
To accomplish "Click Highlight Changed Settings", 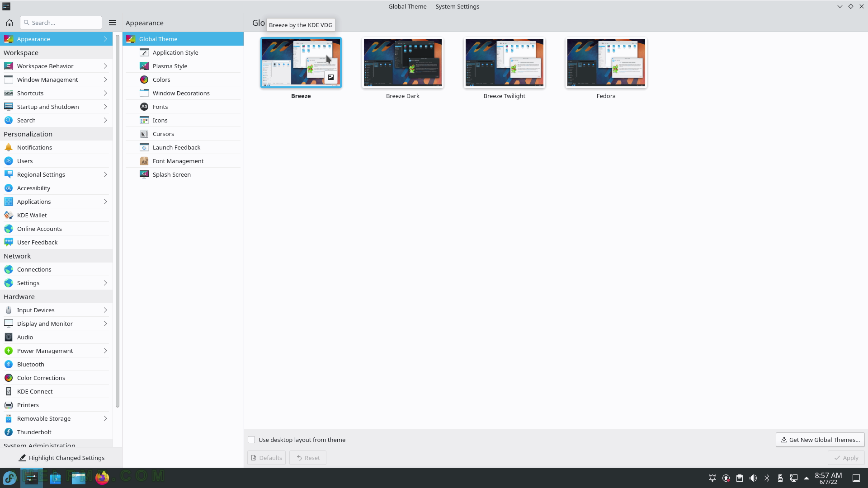I will (x=61, y=458).
